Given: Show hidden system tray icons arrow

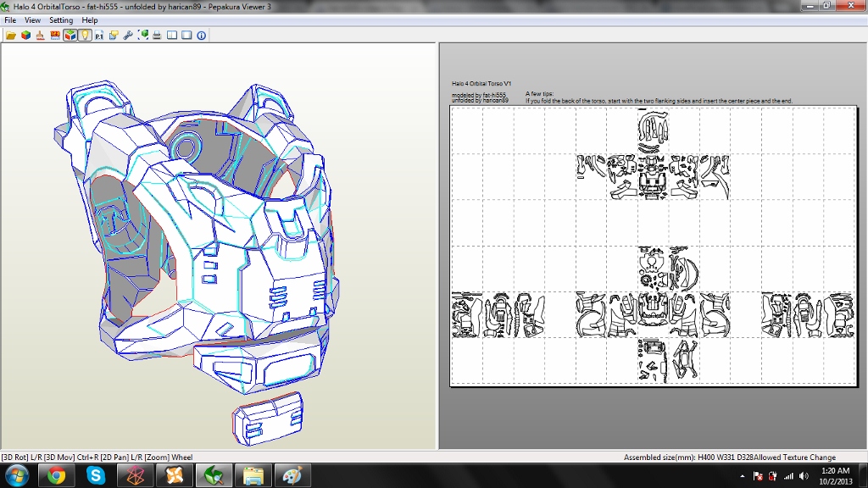Looking at the screenshot, I should tap(742, 476).
